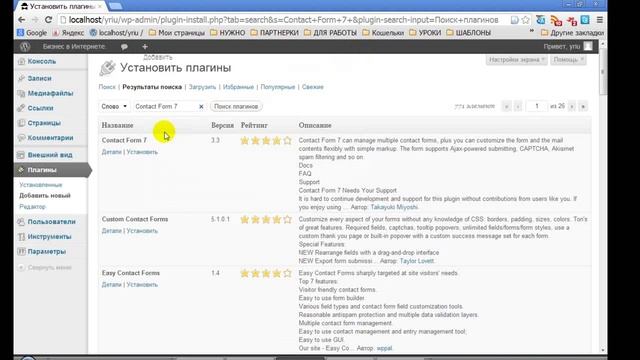
Task: Switch to the Популярные tab
Action: coord(278,87)
